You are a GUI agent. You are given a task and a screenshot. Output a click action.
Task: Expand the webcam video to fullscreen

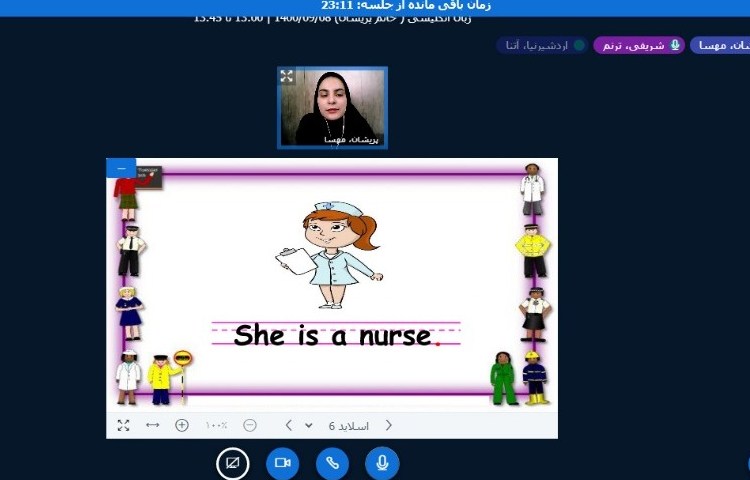pos(287,76)
